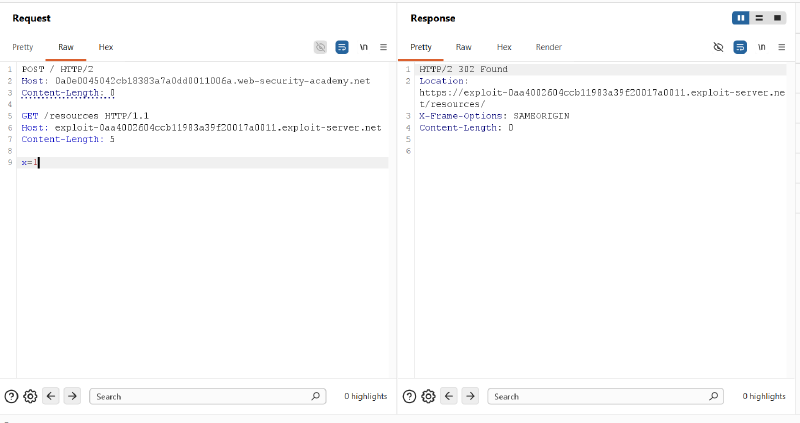This screenshot has width=800, height=423.
Task: Open the Hex tab in Request
Action: coord(106,47)
